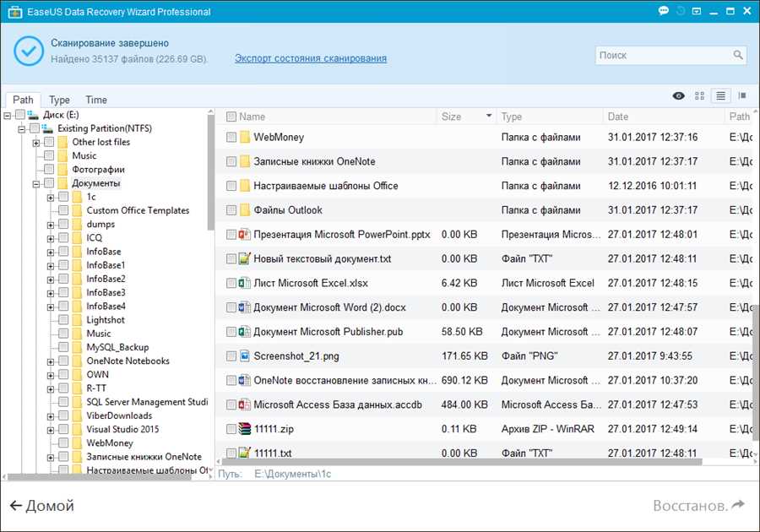
Task: Click the Word (2).docx file icon
Action: click(x=245, y=307)
